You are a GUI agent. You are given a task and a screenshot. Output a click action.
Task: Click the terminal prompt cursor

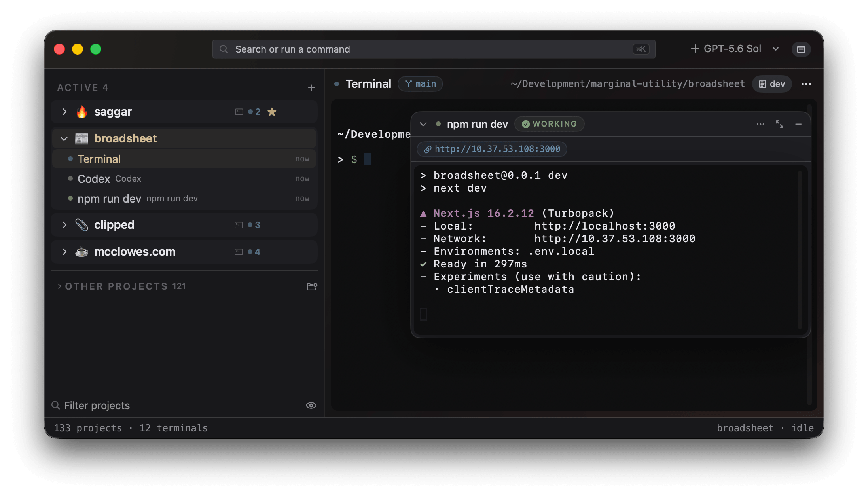click(368, 159)
